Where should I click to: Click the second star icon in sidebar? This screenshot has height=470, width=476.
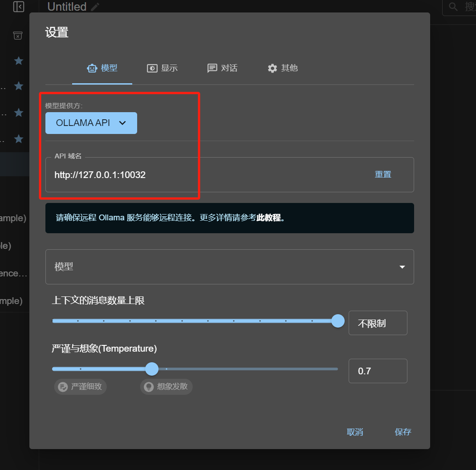click(19, 86)
